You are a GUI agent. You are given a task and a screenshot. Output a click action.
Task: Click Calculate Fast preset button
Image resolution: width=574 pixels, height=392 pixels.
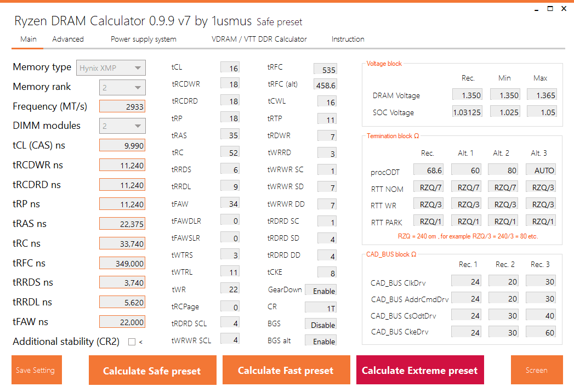pos(286,370)
